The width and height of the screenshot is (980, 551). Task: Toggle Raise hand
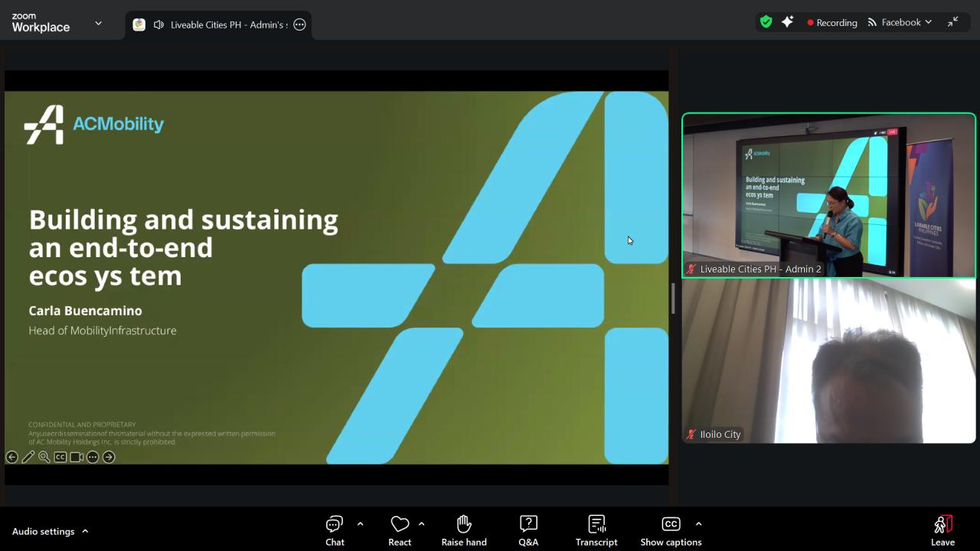point(464,530)
